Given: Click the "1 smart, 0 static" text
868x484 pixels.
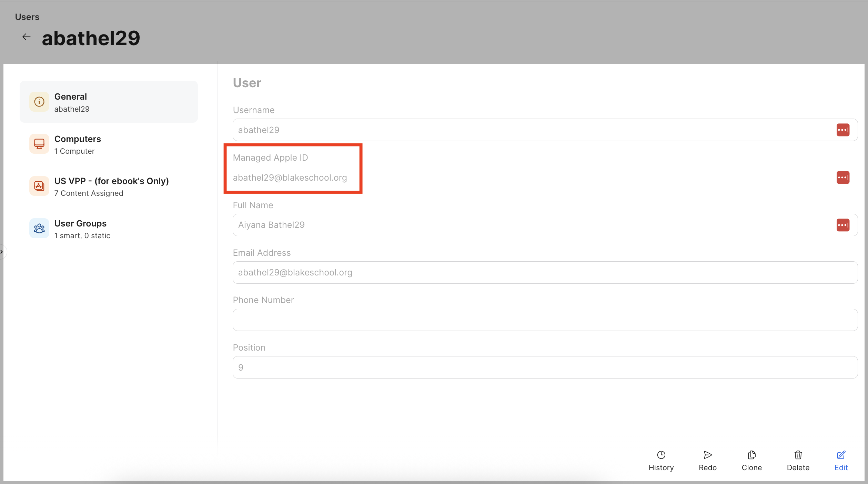Looking at the screenshot, I should coord(82,236).
